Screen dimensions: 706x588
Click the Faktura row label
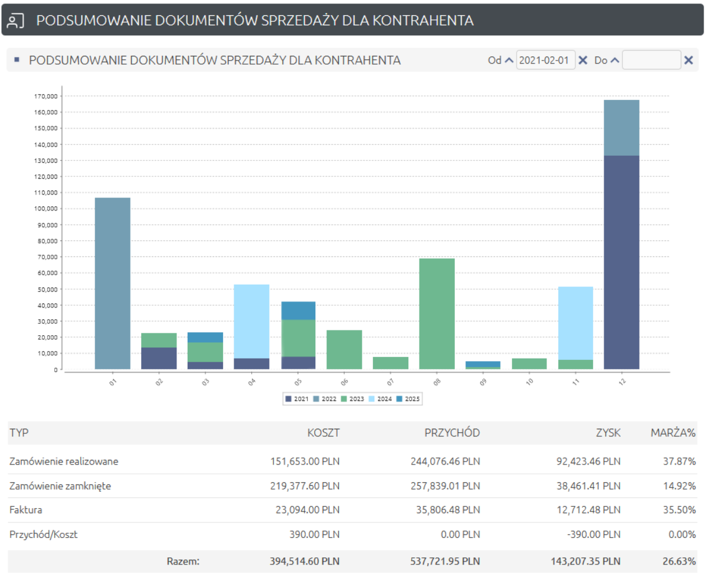(x=25, y=510)
